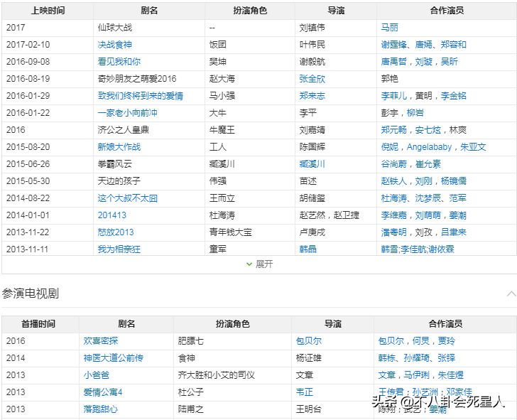517x420 pixels.
Task: Open the 决战食神 film link
Action: [114, 45]
